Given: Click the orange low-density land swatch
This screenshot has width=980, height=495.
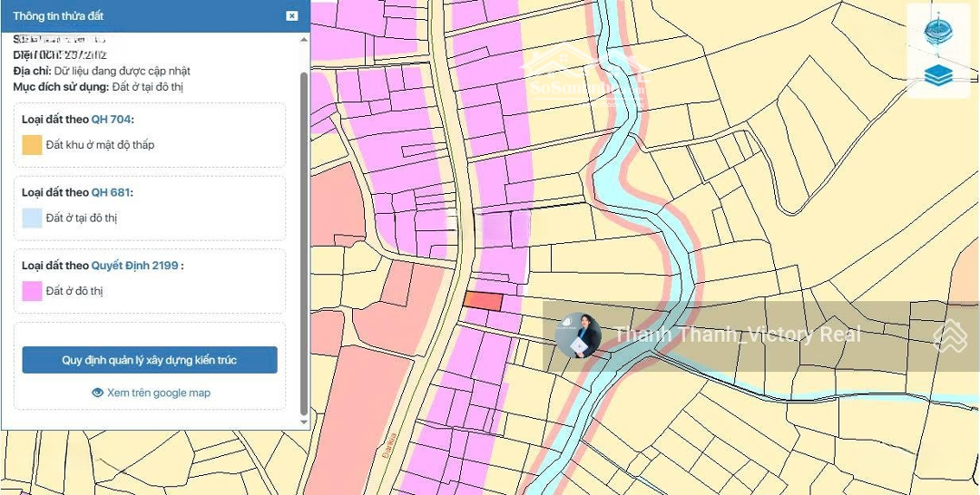Looking at the screenshot, I should 32,145.
